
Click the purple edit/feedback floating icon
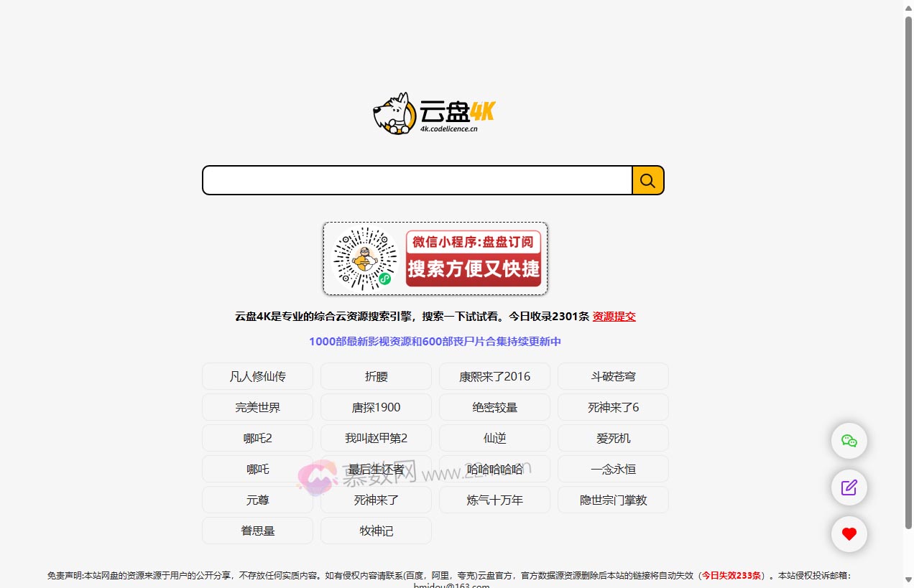tap(849, 487)
